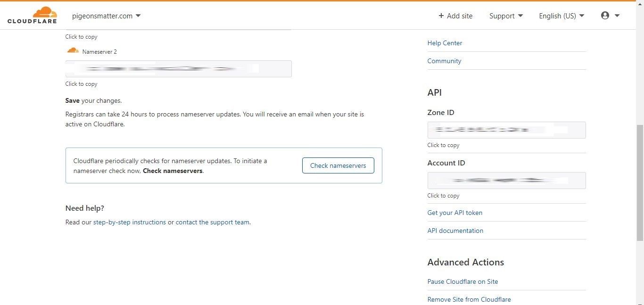This screenshot has width=644, height=305.
Task: Open the account profile icon menu
Action: [x=604, y=15]
